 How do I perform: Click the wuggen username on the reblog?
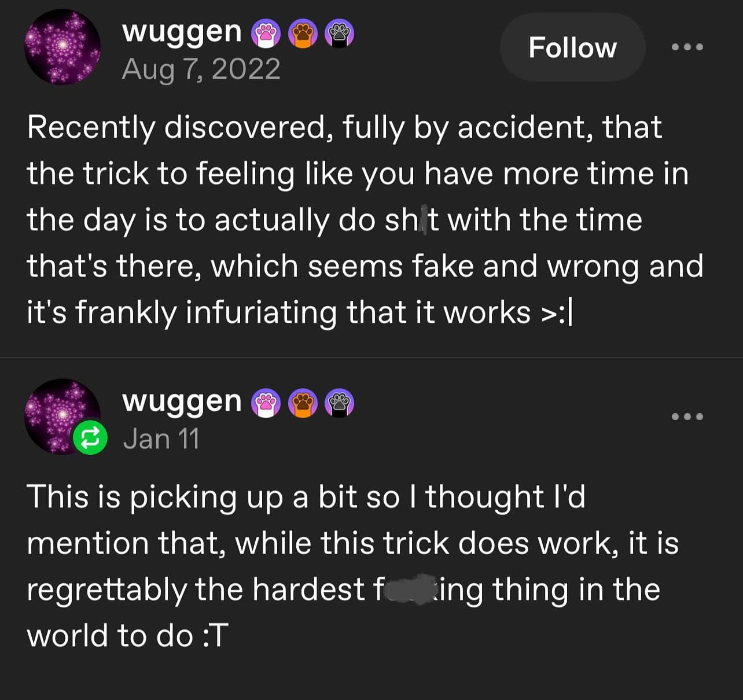(182, 401)
